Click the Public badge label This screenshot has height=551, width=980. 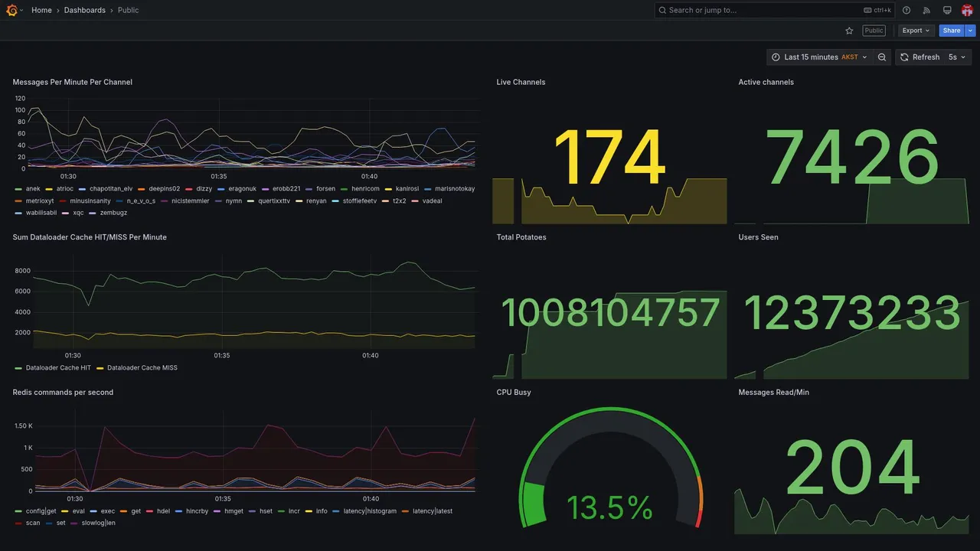click(x=874, y=31)
